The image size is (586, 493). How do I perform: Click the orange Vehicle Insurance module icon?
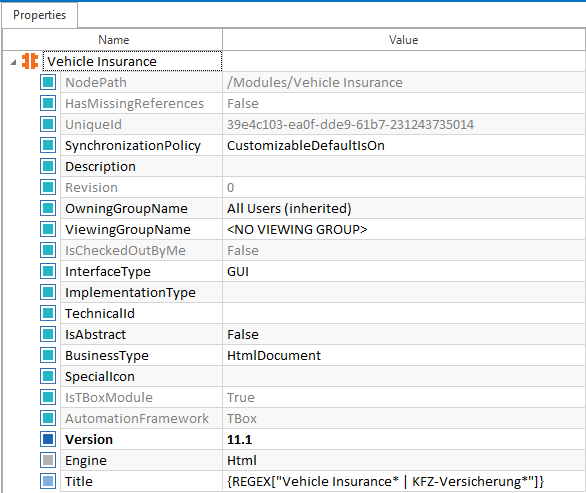(x=30, y=61)
